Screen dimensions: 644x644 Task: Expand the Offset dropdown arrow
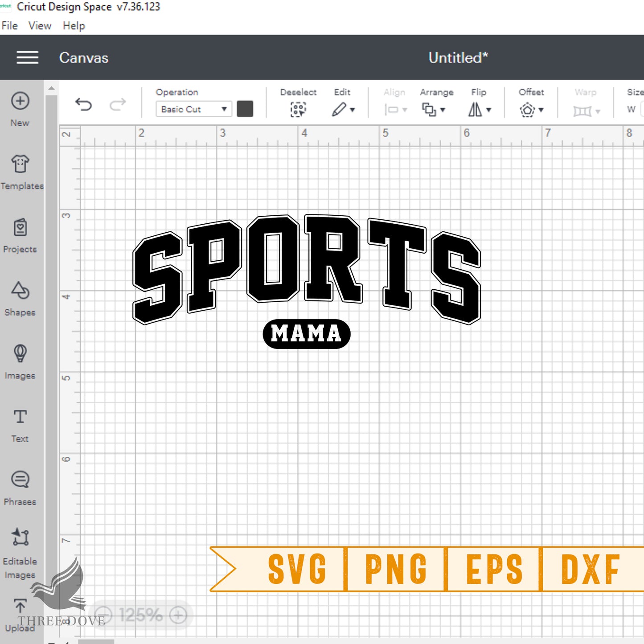pos(541,110)
